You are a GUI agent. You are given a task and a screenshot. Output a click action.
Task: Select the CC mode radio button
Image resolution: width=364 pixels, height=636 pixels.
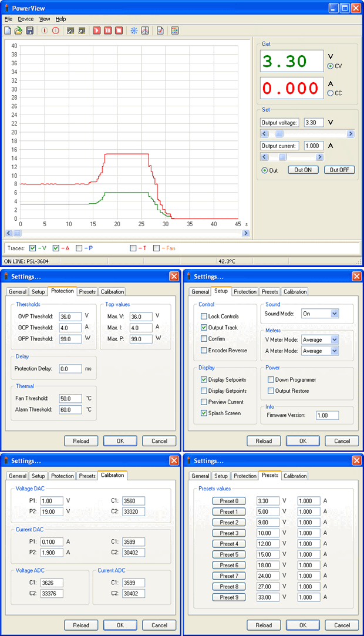point(331,93)
